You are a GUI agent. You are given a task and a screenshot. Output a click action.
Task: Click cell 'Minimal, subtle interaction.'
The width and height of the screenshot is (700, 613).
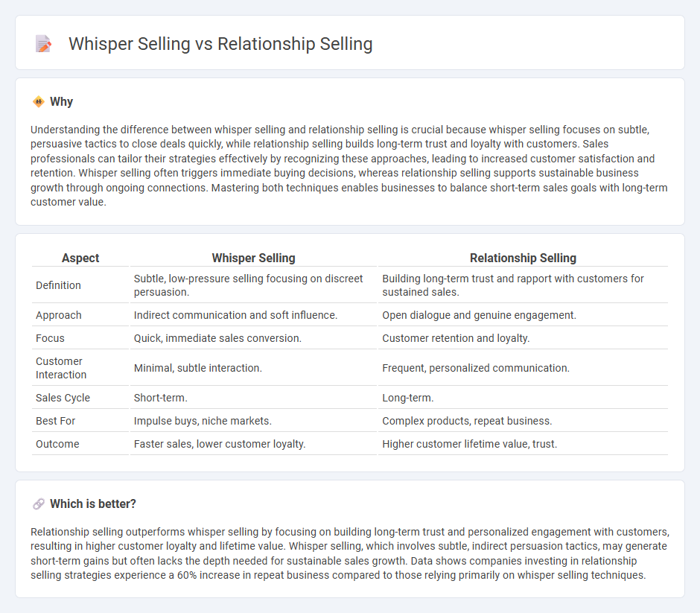click(x=253, y=368)
